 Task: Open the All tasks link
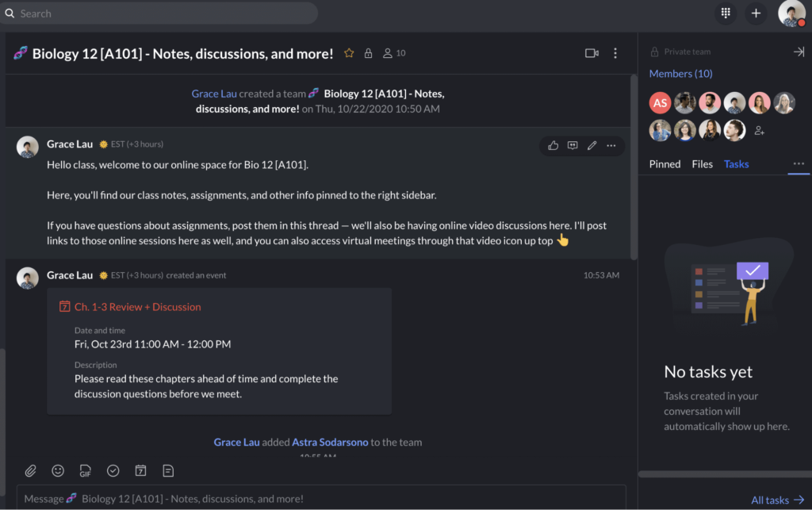[776, 500]
